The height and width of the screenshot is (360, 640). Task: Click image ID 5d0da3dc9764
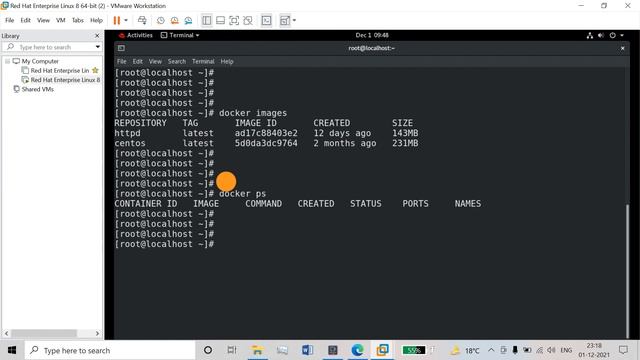(266, 143)
